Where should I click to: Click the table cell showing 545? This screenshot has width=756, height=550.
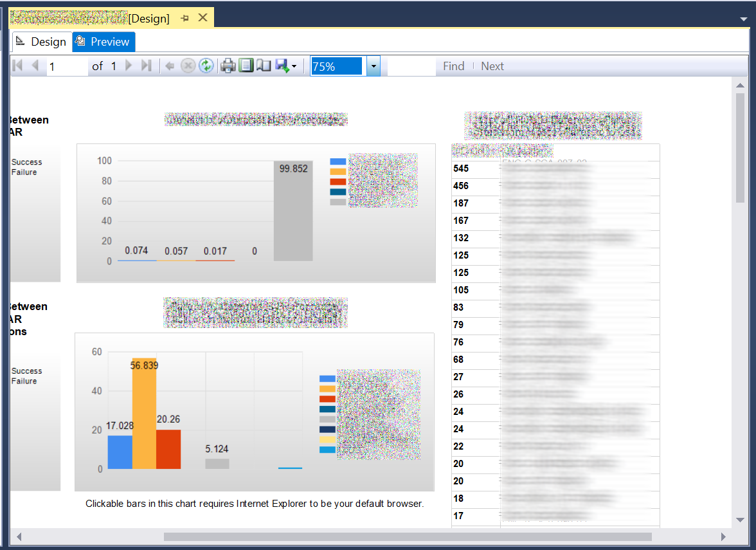point(476,169)
